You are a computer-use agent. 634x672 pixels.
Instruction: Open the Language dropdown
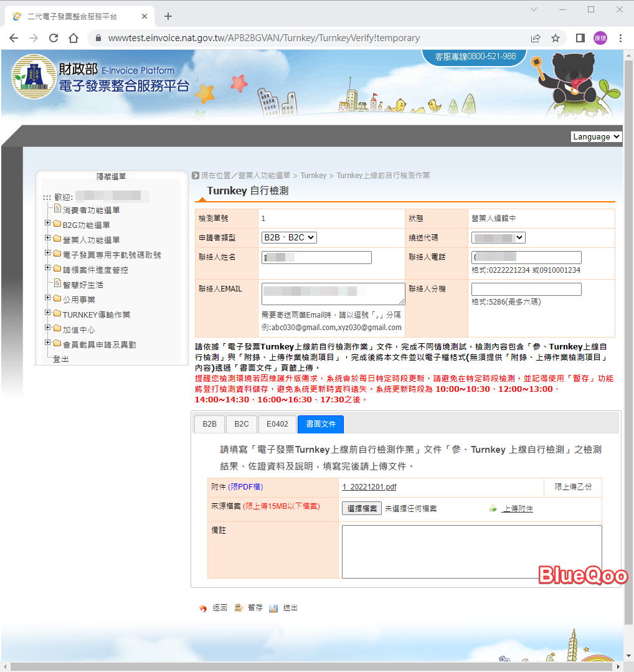pyautogui.click(x=596, y=136)
